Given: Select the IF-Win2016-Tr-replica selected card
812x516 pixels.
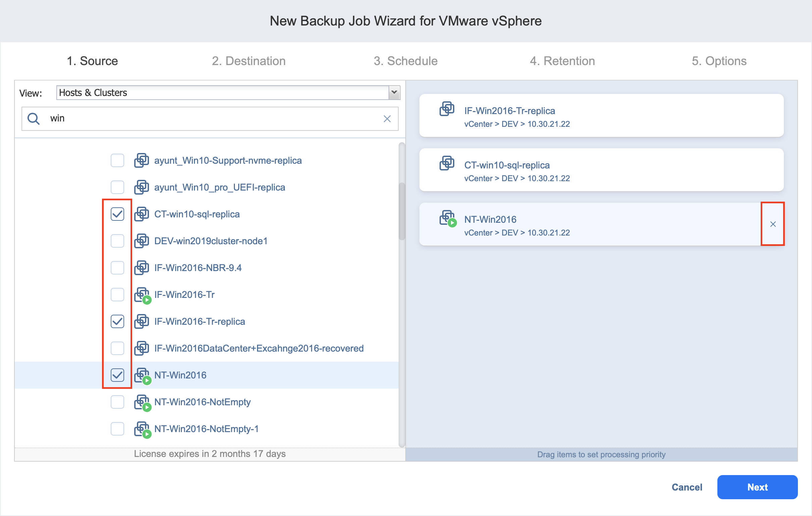Looking at the screenshot, I should tap(601, 115).
